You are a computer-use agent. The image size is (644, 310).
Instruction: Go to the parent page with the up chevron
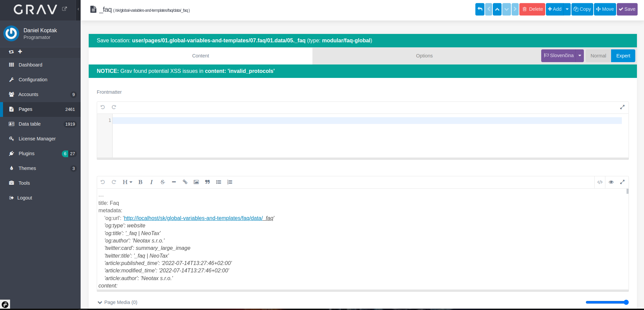coord(497,9)
